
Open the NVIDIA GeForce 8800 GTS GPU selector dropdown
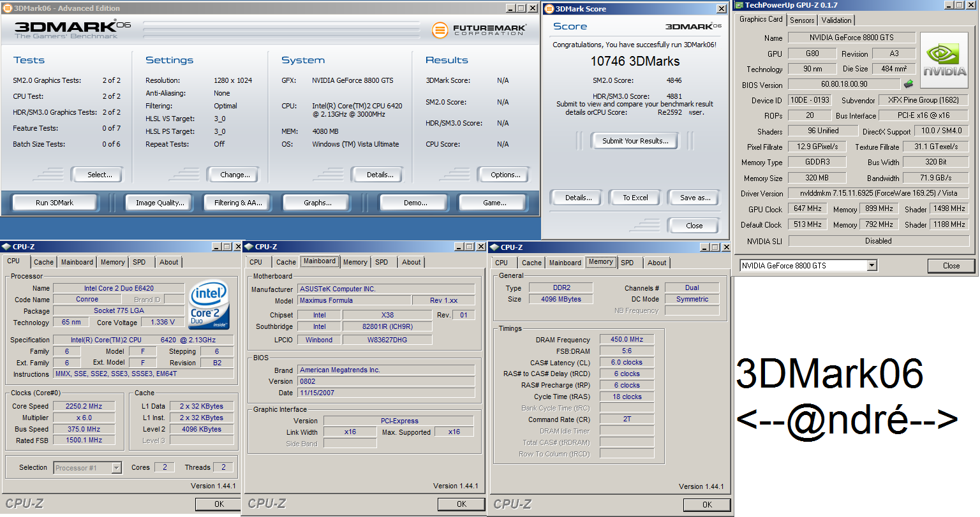click(872, 266)
